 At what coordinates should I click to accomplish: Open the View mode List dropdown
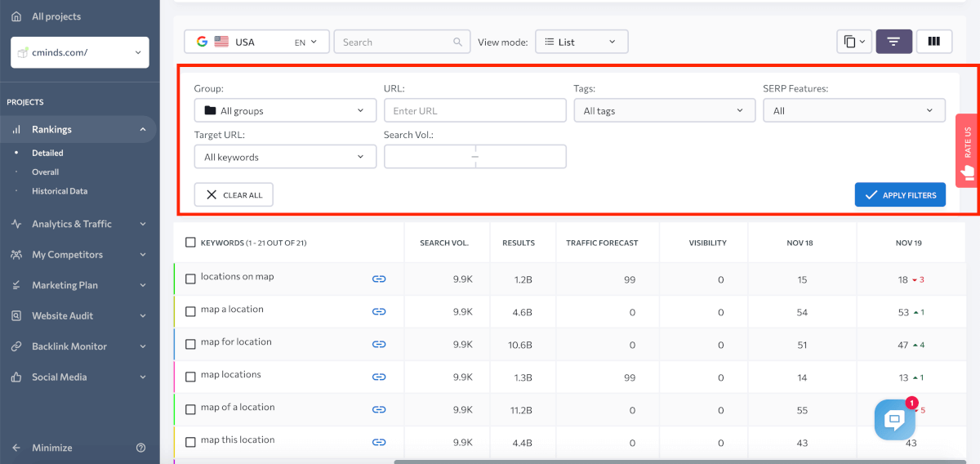click(x=581, y=42)
